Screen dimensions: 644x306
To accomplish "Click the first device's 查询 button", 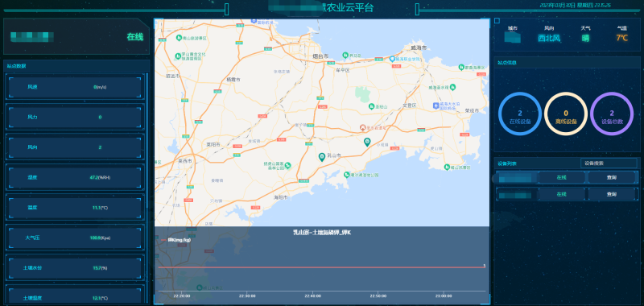I will click(x=612, y=177).
